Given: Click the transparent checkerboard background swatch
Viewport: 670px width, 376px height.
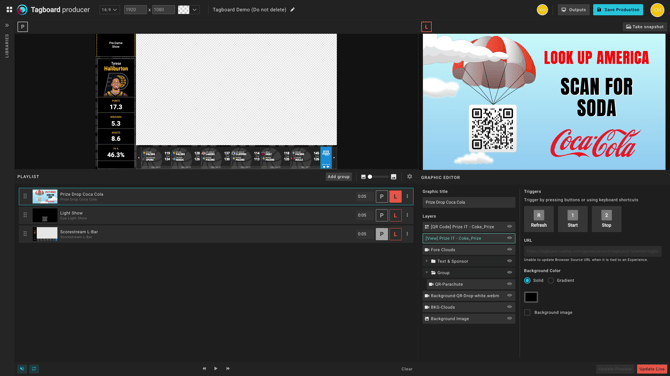Looking at the screenshot, I should coord(183,9).
